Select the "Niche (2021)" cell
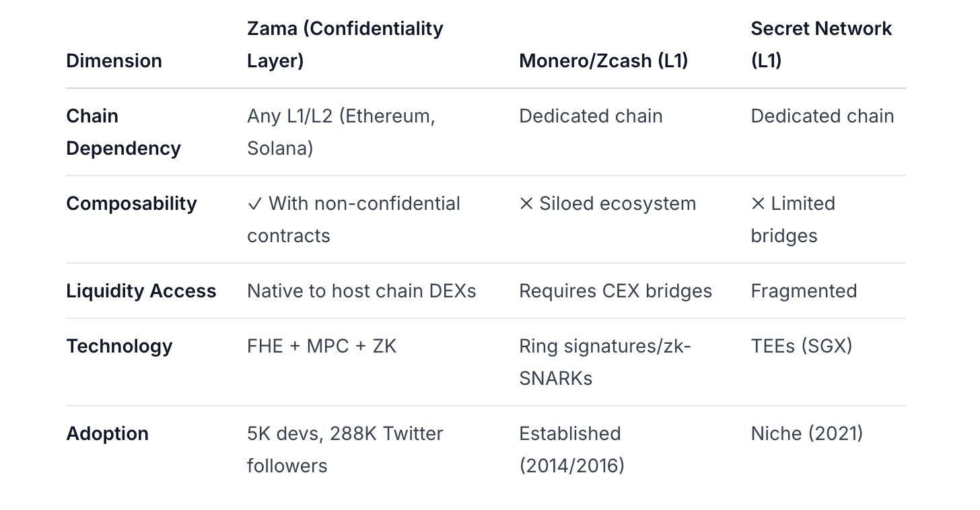 coord(806,434)
